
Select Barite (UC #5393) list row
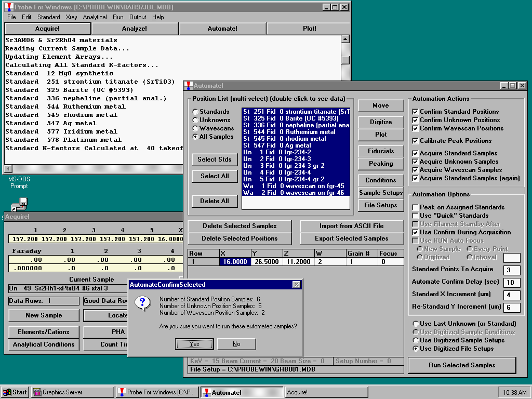point(296,118)
